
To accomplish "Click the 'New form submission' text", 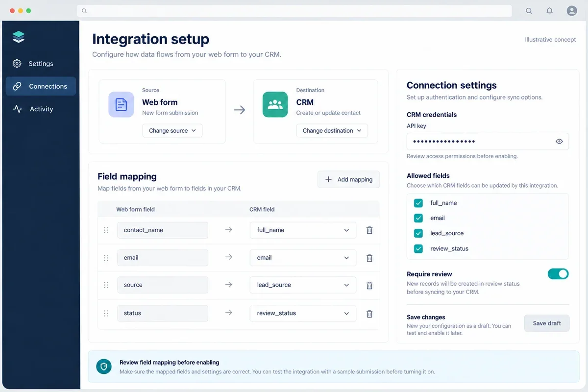I will coord(170,113).
